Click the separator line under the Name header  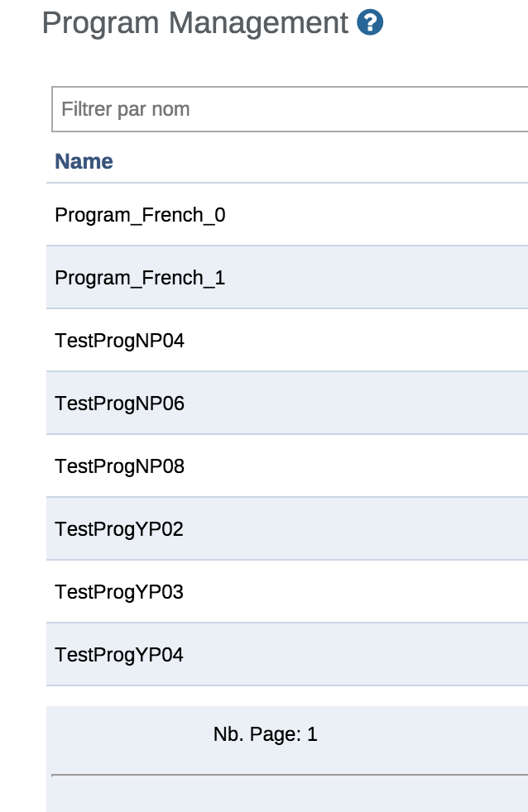tap(290, 183)
